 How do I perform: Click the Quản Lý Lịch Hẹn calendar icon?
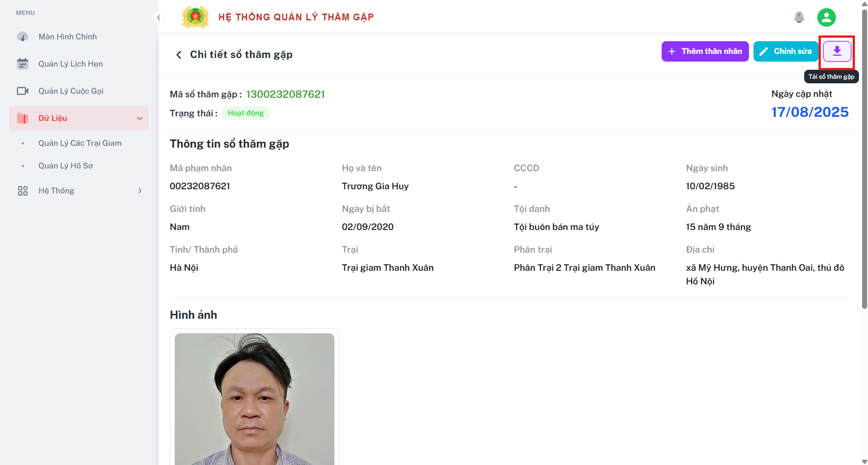click(x=23, y=64)
